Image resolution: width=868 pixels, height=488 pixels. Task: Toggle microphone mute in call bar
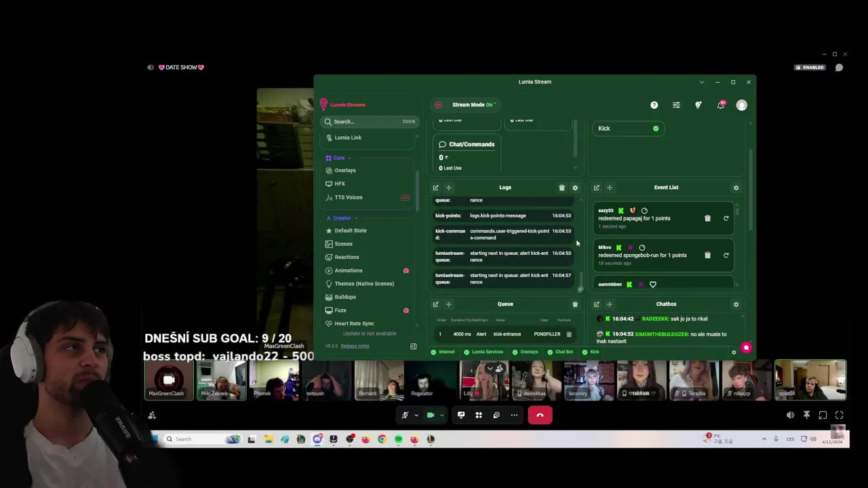[x=405, y=415]
